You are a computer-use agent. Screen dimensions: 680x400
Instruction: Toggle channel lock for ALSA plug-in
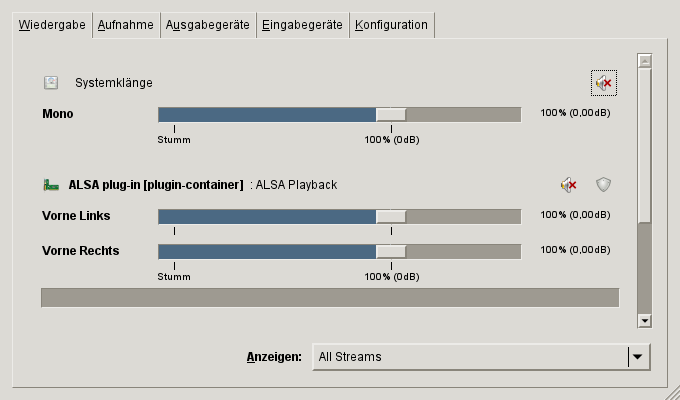click(603, 185)
